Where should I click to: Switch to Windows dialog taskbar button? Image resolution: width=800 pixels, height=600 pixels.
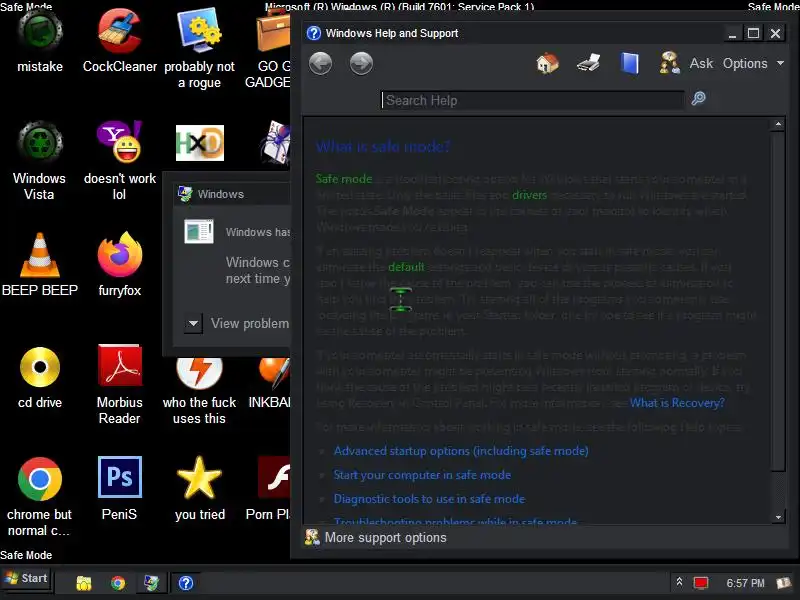[x=152, y=583]
